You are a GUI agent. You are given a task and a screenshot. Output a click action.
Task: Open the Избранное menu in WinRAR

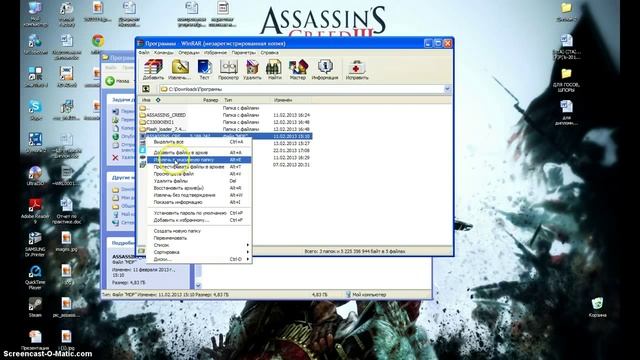215,53
